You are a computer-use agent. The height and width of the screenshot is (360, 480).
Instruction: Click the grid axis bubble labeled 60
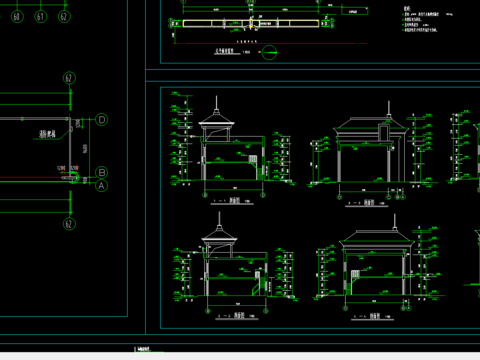coord(17,16)
